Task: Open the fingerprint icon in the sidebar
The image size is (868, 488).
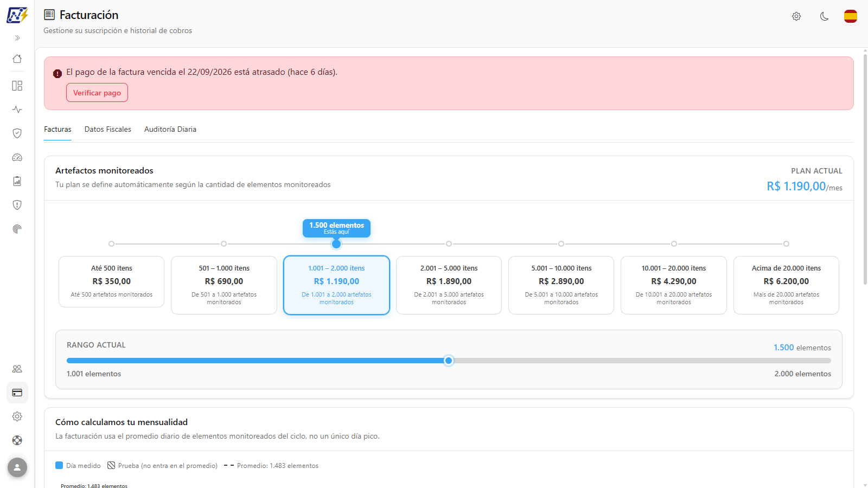Action: coord(17,229)
